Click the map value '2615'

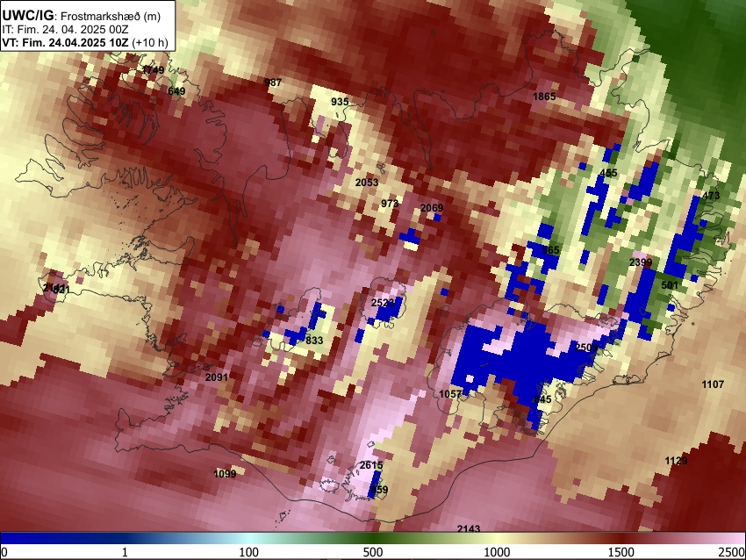pyautogui.click(x=371, y=465)
